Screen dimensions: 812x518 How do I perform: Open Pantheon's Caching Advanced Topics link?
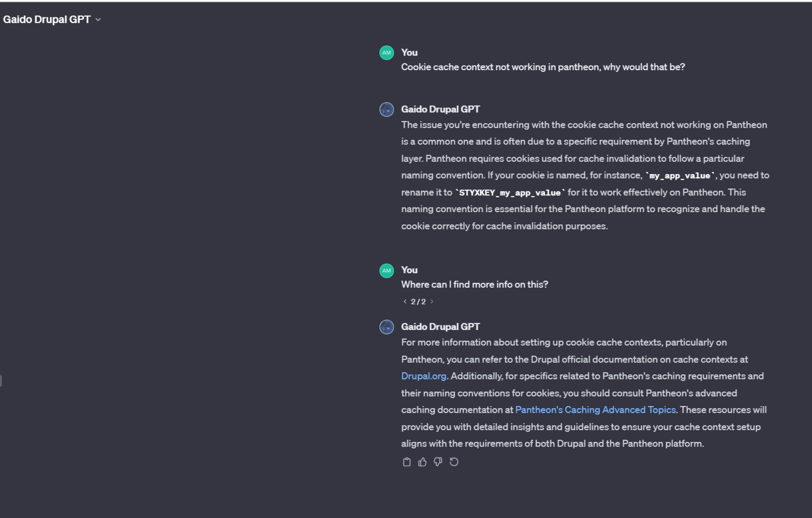click(595, 410)
